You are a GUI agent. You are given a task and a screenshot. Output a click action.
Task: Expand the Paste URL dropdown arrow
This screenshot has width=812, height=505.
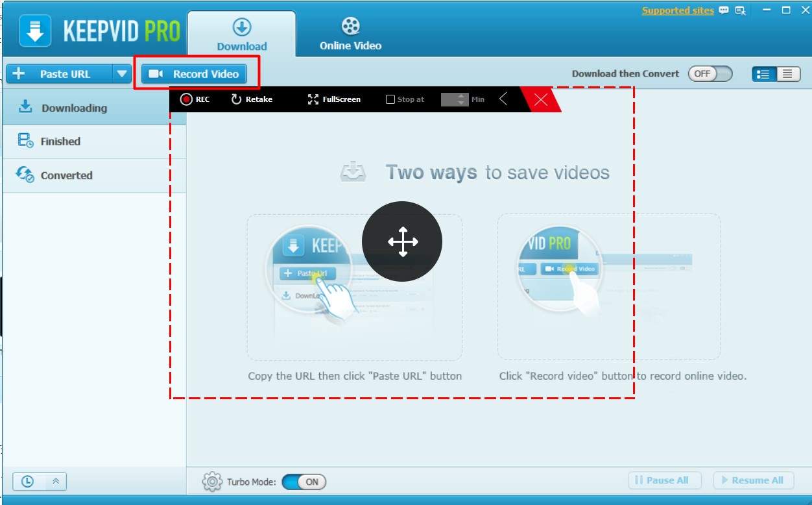coord(122,74)
